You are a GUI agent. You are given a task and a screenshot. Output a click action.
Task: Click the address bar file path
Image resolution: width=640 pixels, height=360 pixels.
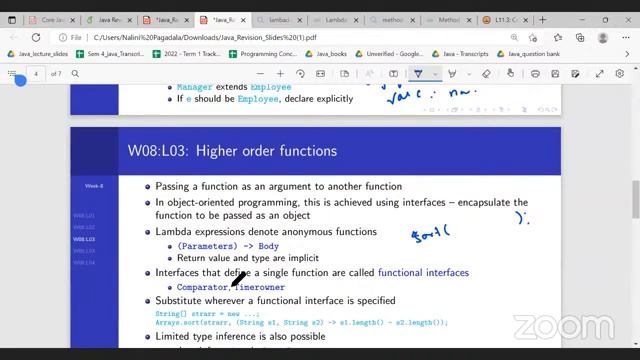tap(205, 38)
